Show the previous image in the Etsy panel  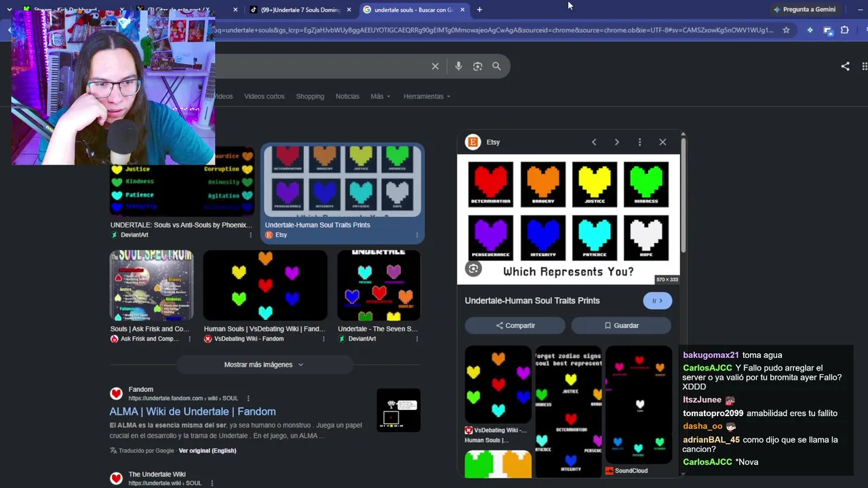(x=594, y=142)
